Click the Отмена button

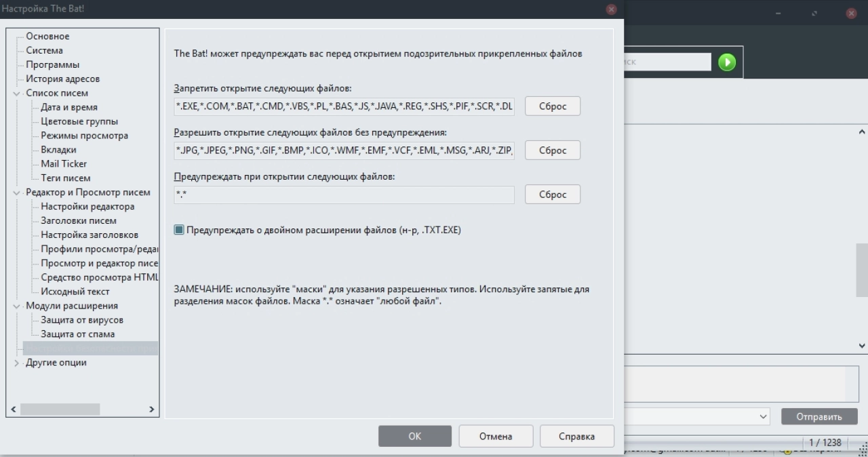pyautogui.click(x=496, y=437)
